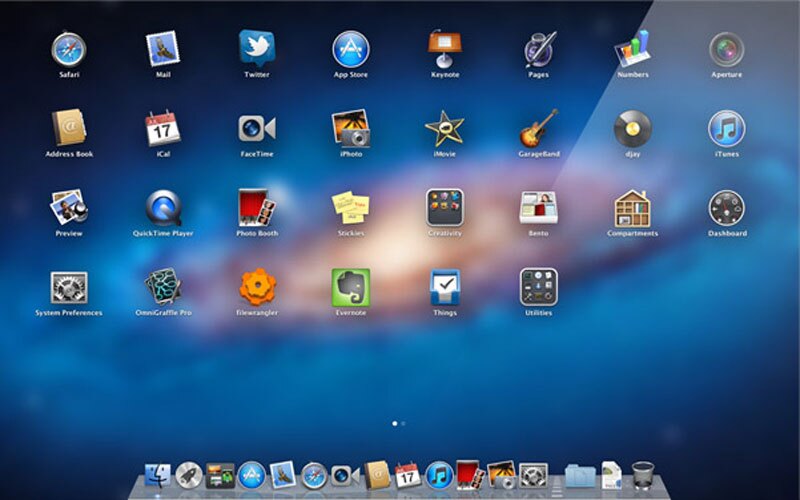Launch OmniGraffle Pro
Screen dimensions: 800x500
coord(163,287)
